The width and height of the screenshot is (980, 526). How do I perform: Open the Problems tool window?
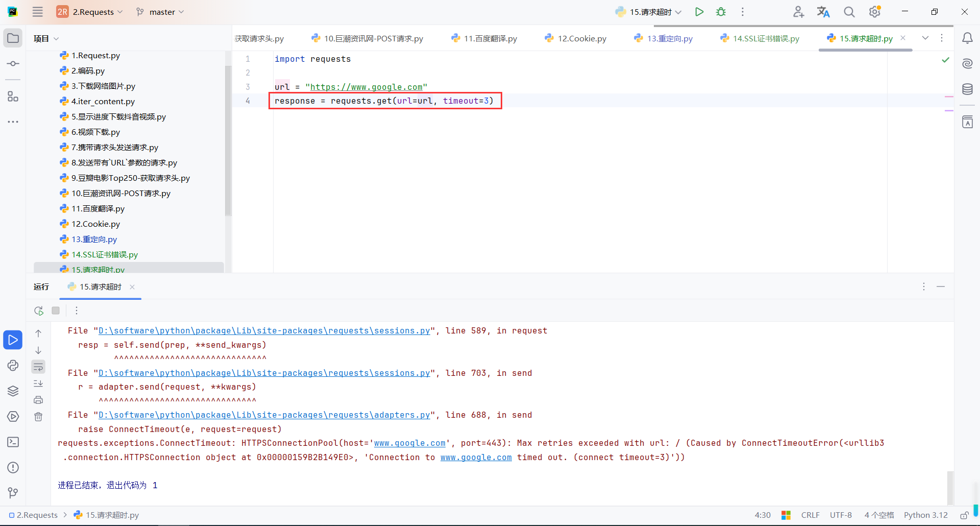(x=13, y=468)
